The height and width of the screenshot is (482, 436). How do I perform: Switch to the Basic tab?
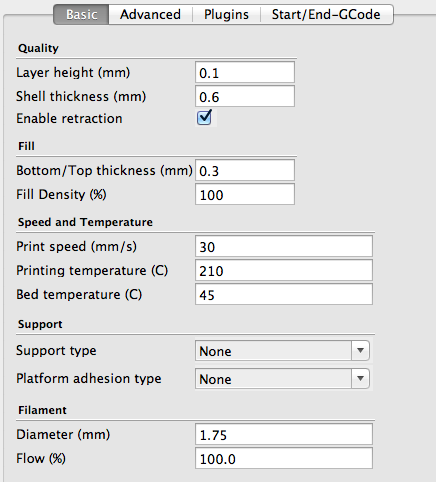pyautogui.click(x=81, y=14)
